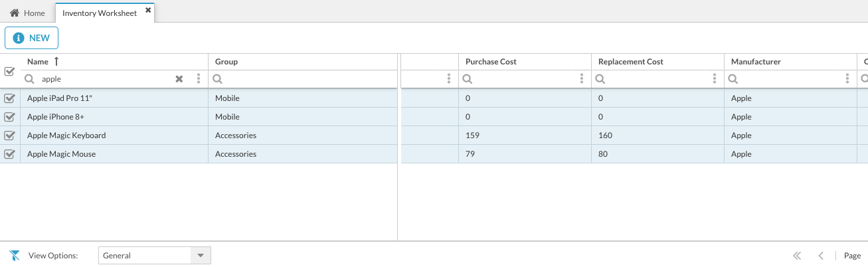Image resolution: width=868 pixels, height=267 pixels.
Task: Click the filter icon beside View Options
Action: (15, 256)
